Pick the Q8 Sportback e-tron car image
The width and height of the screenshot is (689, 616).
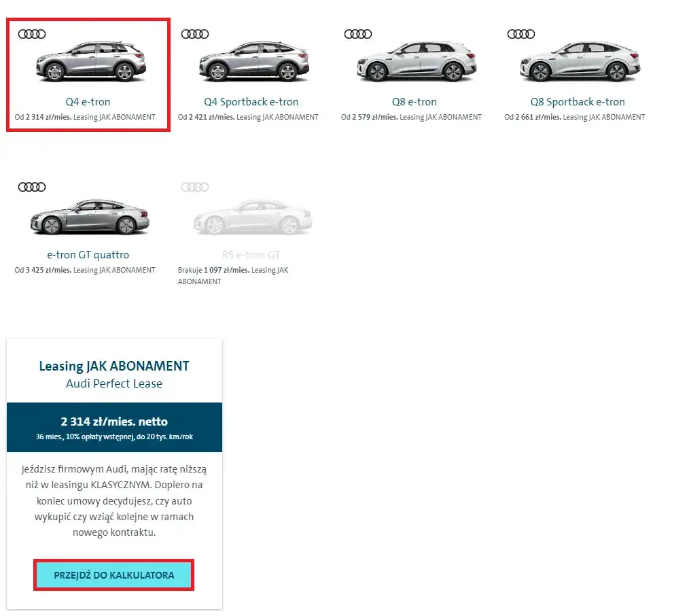point(579,63)
